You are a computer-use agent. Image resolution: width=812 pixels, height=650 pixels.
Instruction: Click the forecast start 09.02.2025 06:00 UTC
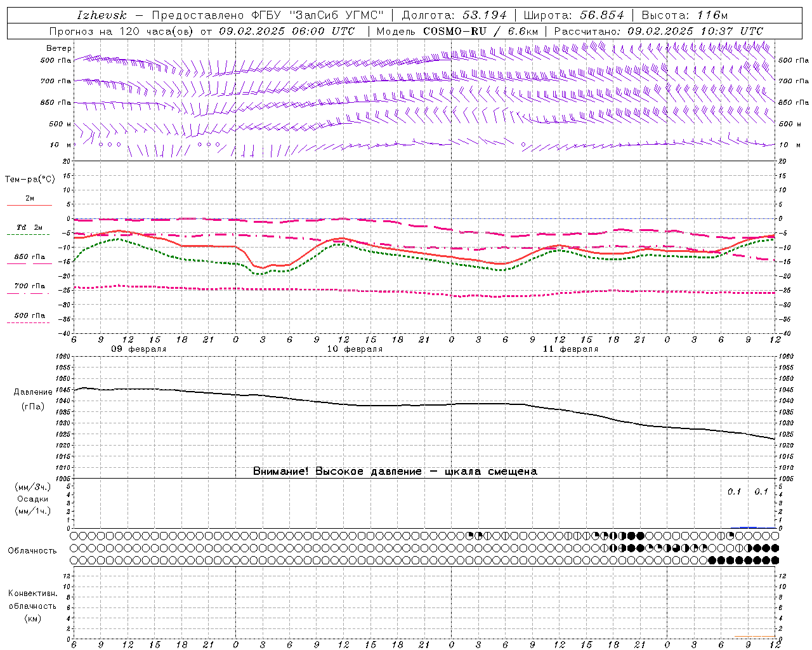tap(287, 31)
